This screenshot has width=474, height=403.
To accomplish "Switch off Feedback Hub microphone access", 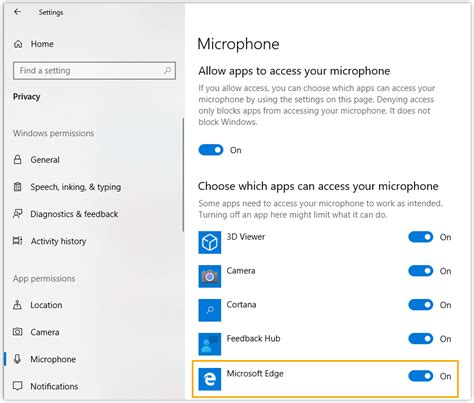I will click(x=420, y=339).
